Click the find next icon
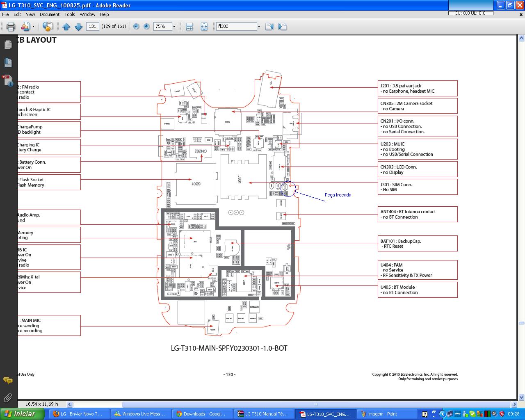Image resolution: width=525 pixels, height=420 pixels. (282, 27)
